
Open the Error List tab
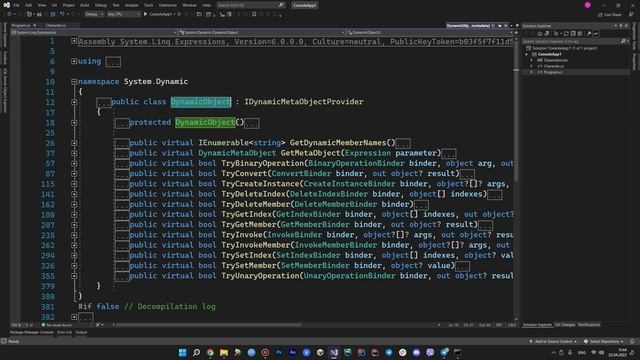(x=64, y=332)
